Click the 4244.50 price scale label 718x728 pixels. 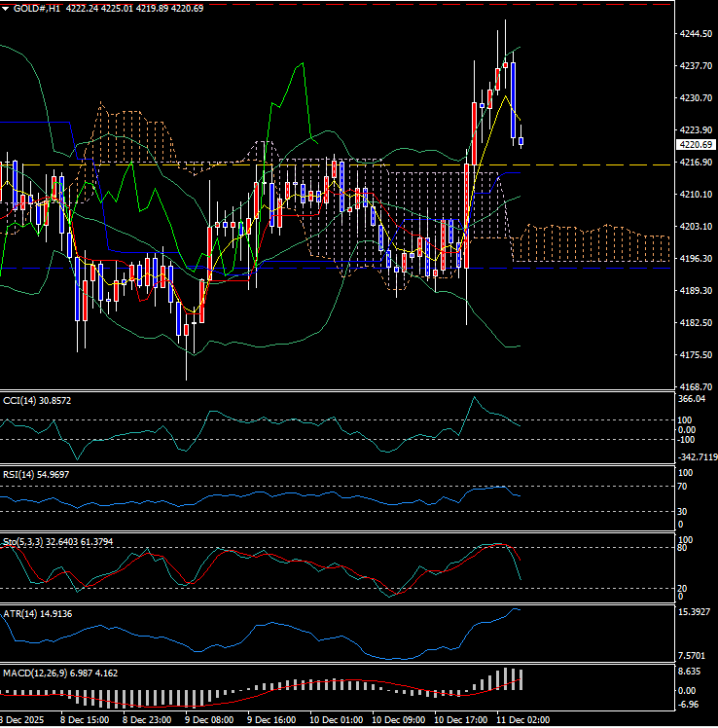point(695,34)
